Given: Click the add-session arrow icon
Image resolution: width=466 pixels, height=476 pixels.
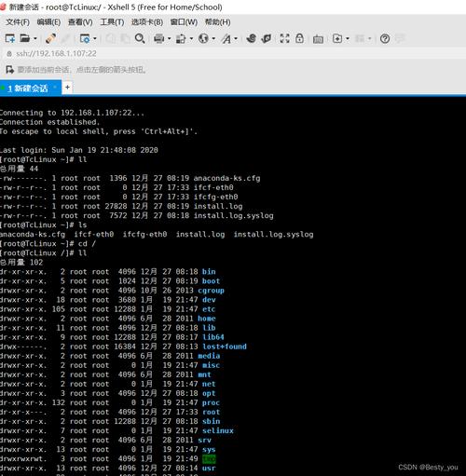Looking at the screenshot, I should 10,70.
